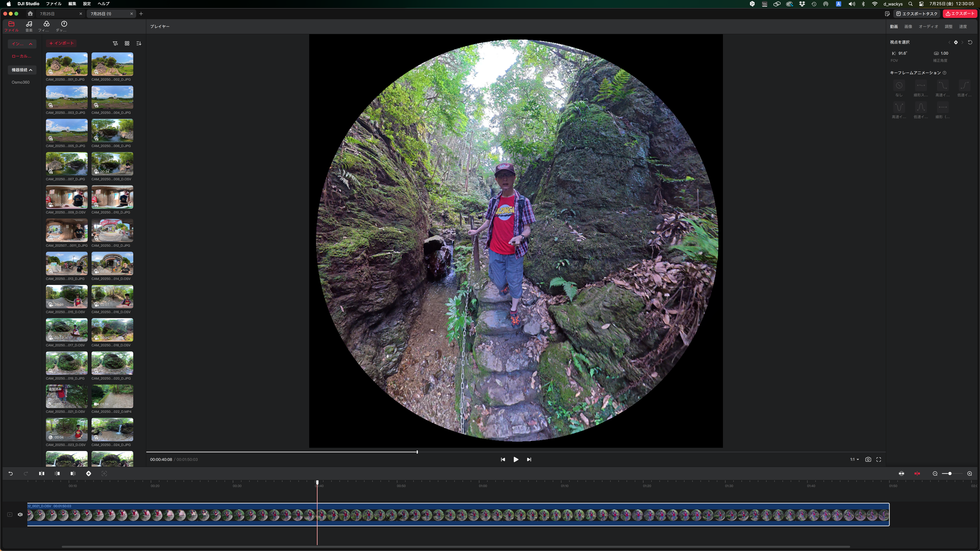Open the ヘルプ menu in menu bar
The image size is (980, 551).
[x=103, y=4]
